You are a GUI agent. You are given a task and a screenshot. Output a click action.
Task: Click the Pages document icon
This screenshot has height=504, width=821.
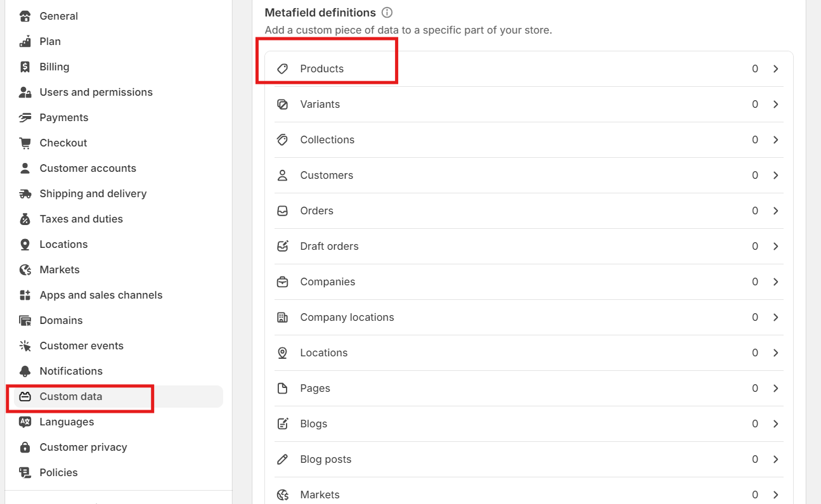[x=283, y=388]
